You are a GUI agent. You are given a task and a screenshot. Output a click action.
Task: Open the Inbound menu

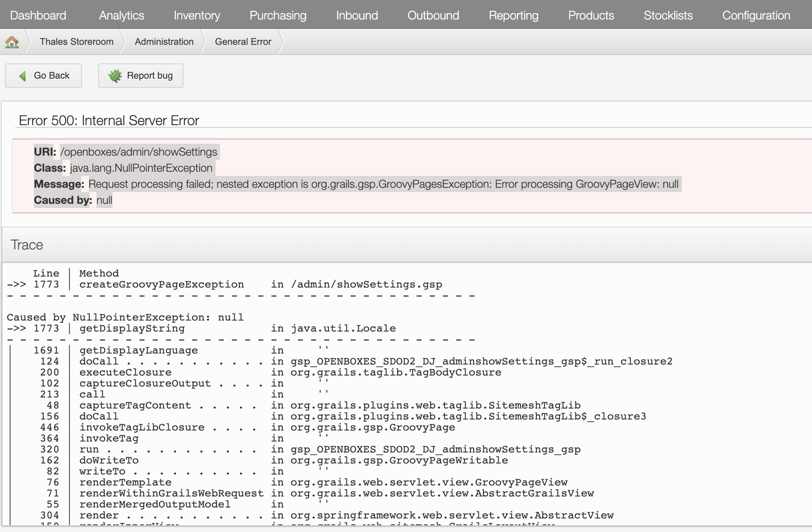pos(357,15)
